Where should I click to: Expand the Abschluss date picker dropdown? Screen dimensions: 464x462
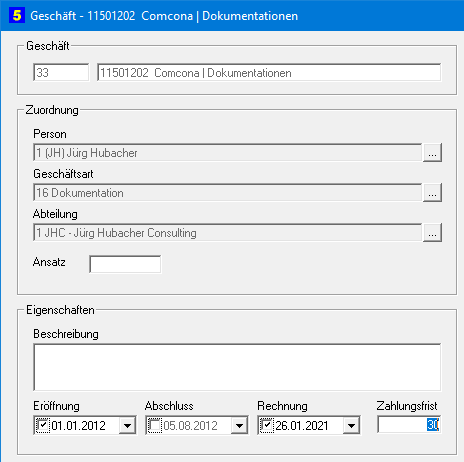click(239, 425)
